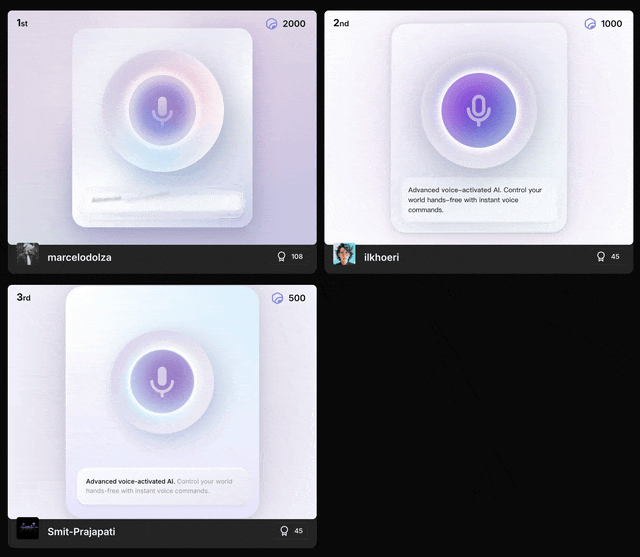Open marcelodolza's profile avatar
The width and height of the screenshot is (640, 557).
[x=28, y=255]
